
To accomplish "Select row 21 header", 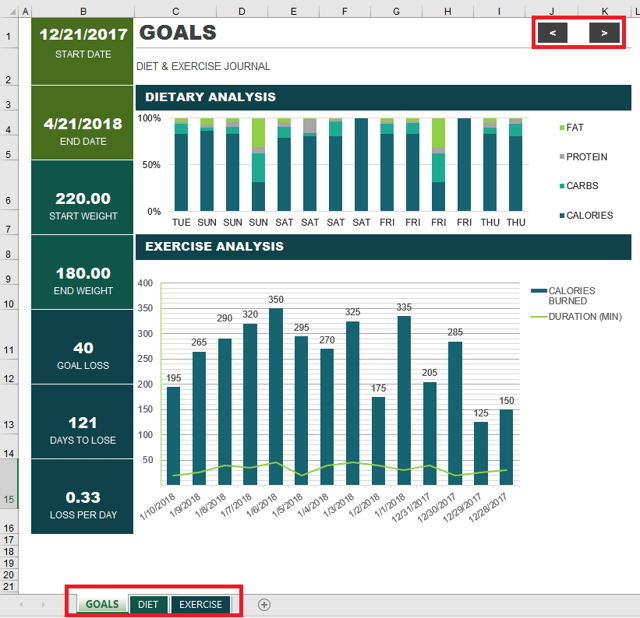I will click(x=9, y=587).
